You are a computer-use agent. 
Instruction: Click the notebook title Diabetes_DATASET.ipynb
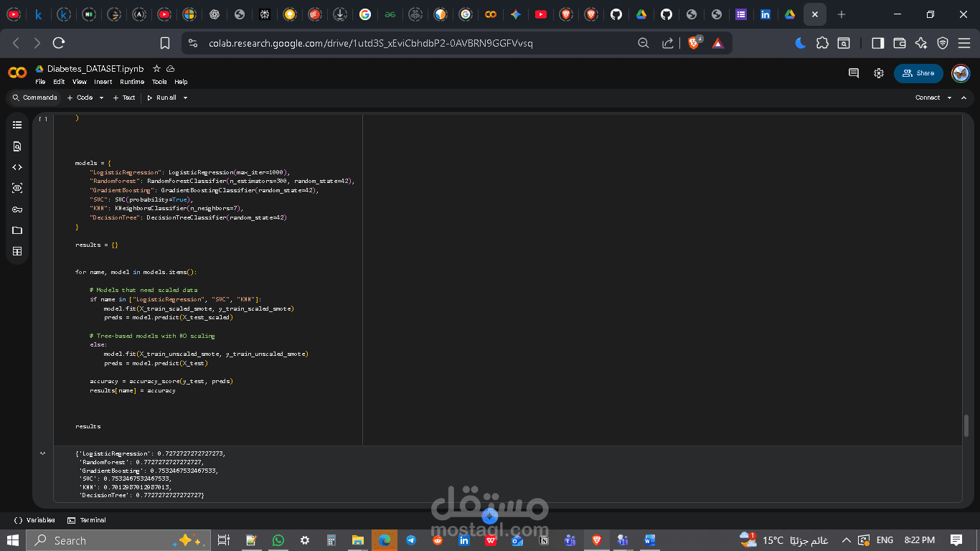(95, 69)
